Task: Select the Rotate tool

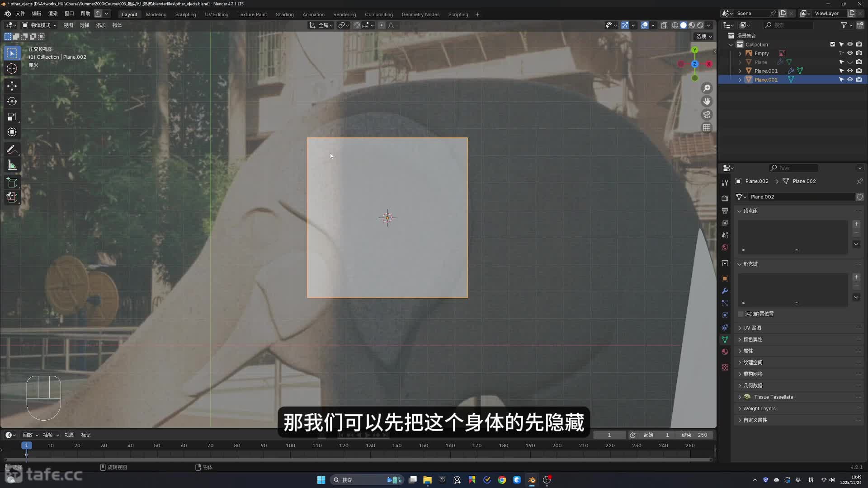Action: click(x=12, y=101)
